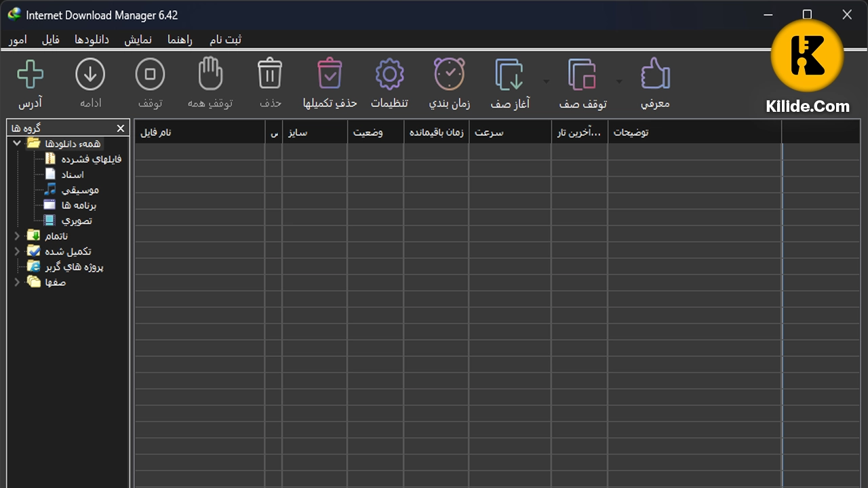
Task: Click the توقف (Stop) square icon
Action: click(151, 75)
